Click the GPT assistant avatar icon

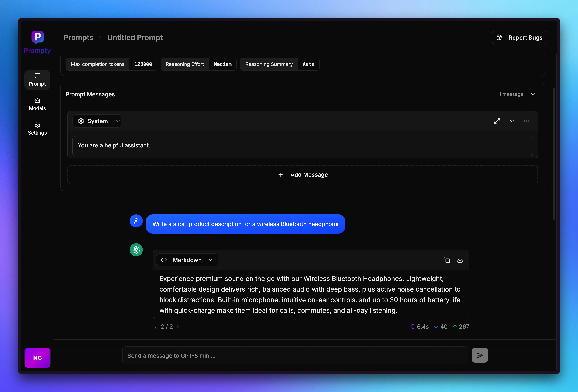pos(136,250)
